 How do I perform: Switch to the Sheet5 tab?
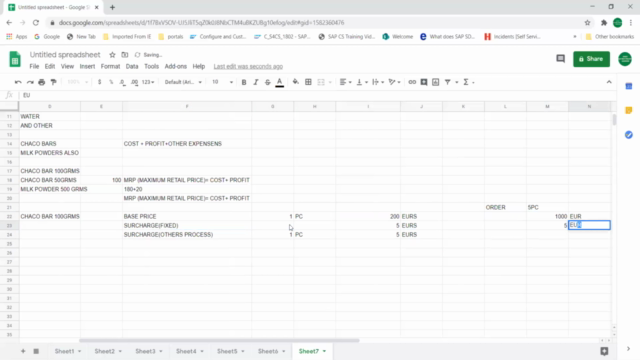click(227, 351)
